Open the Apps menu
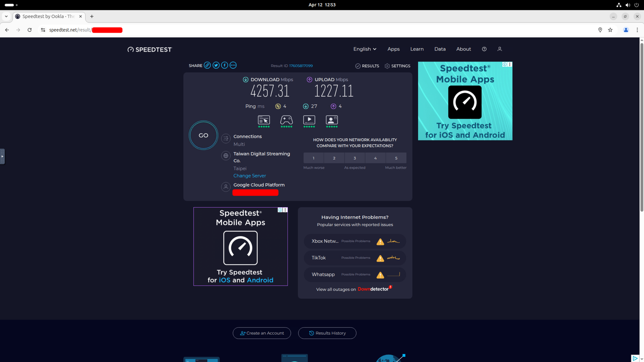The width and height of the screenshot is (644, 362). (394, 49)
